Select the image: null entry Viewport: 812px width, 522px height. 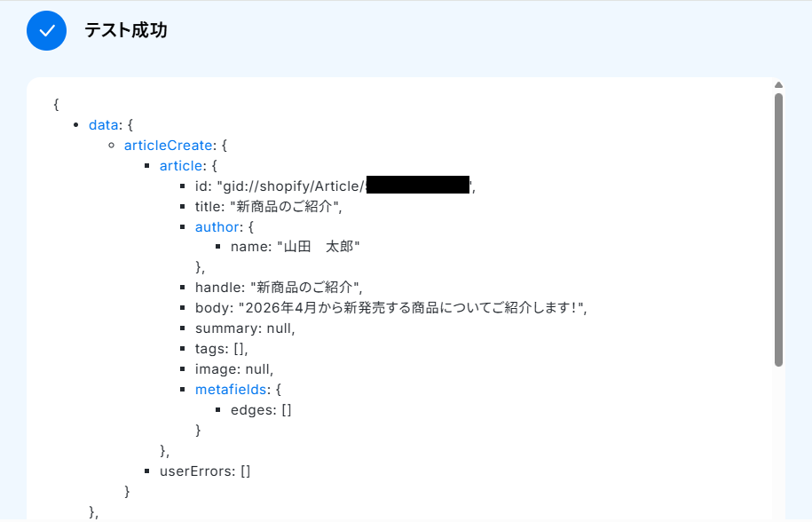coord(234,368)
